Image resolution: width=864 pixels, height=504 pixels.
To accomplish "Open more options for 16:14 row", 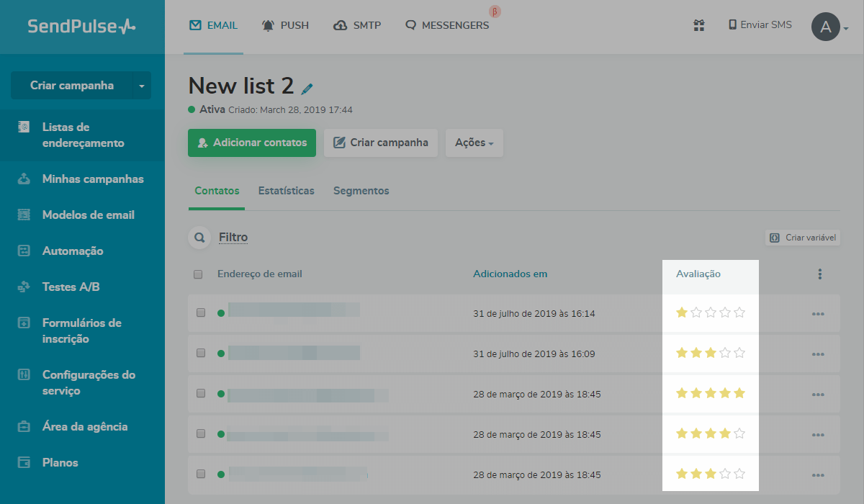I will [x=818, y=314].
